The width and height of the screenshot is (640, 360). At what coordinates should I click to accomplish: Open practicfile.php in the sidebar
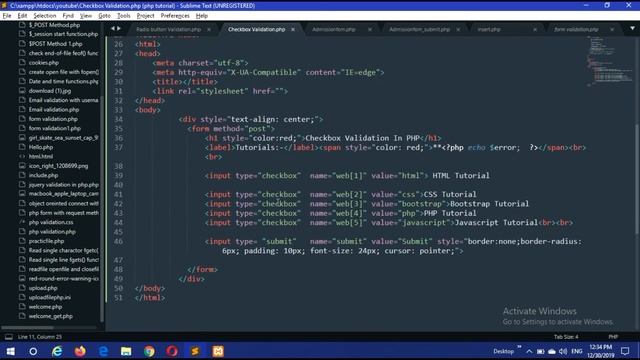[46, 241]
